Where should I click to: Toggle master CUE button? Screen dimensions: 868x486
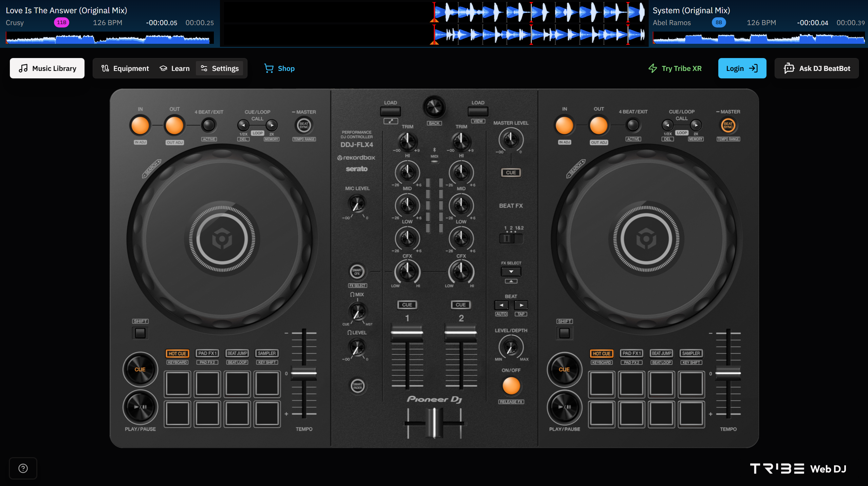pyautogui.click(x=511, y=172)
